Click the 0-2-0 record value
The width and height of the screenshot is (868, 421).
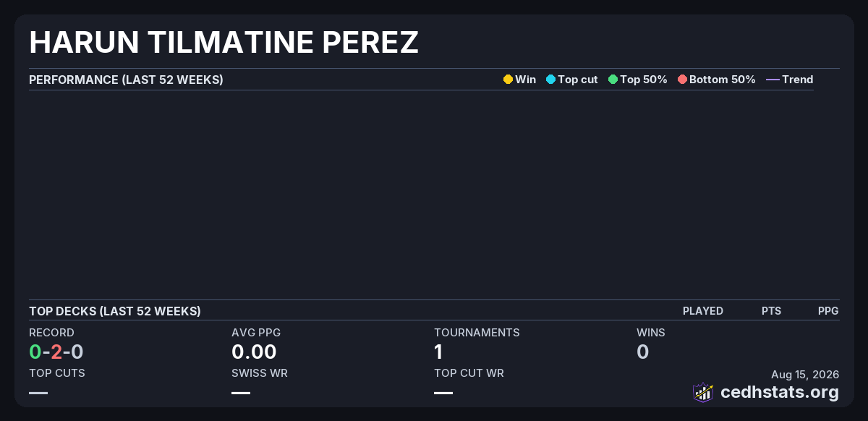[56, 352]
